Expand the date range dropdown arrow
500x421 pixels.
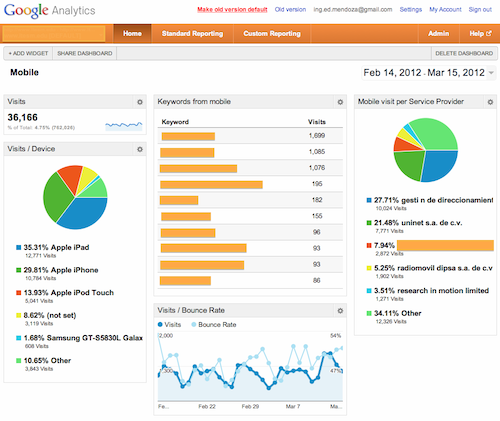click(491, 73)
